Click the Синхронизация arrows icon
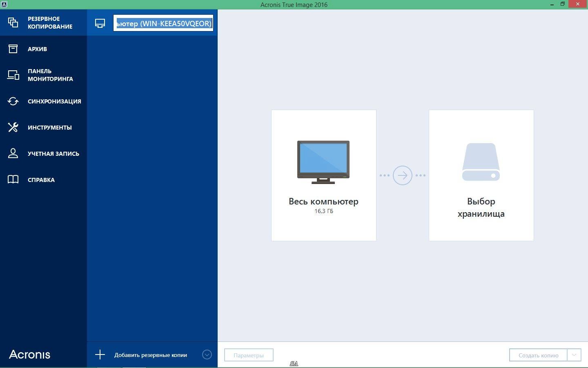Image resolution: width=588 pixels, height=368 pixels. point(13,101)
